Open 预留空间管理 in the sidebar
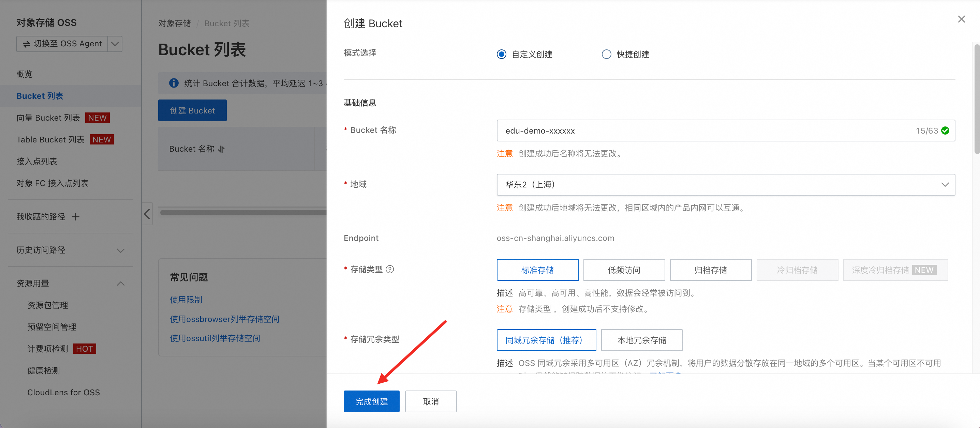This screenshot has width=980, height=428. (52, 327)
